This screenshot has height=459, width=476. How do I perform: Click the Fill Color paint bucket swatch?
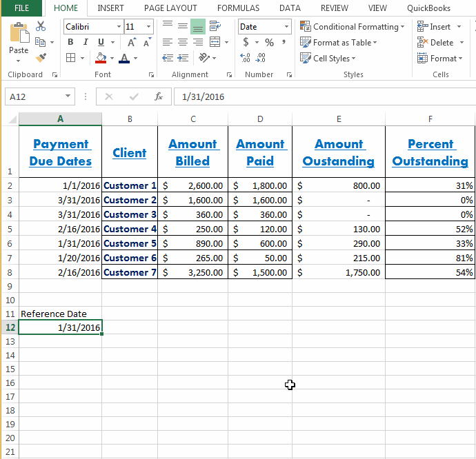(x=101, y=59)
